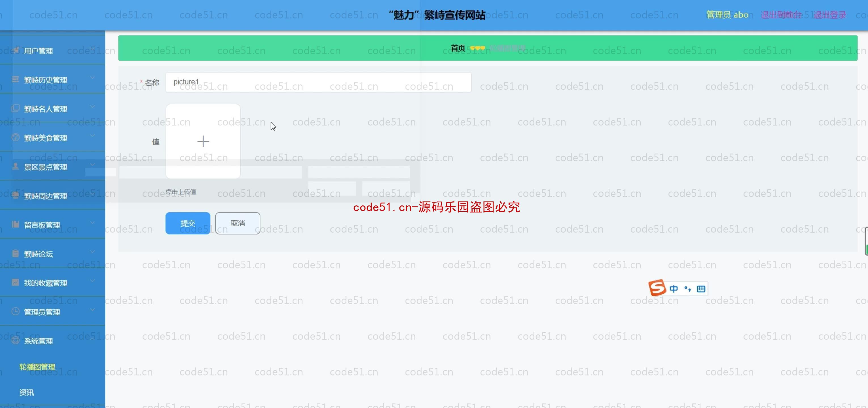Click the 提交 button in dialog
Image resolution: width=868 pixels, height=408 pixels.
[188, 223]
